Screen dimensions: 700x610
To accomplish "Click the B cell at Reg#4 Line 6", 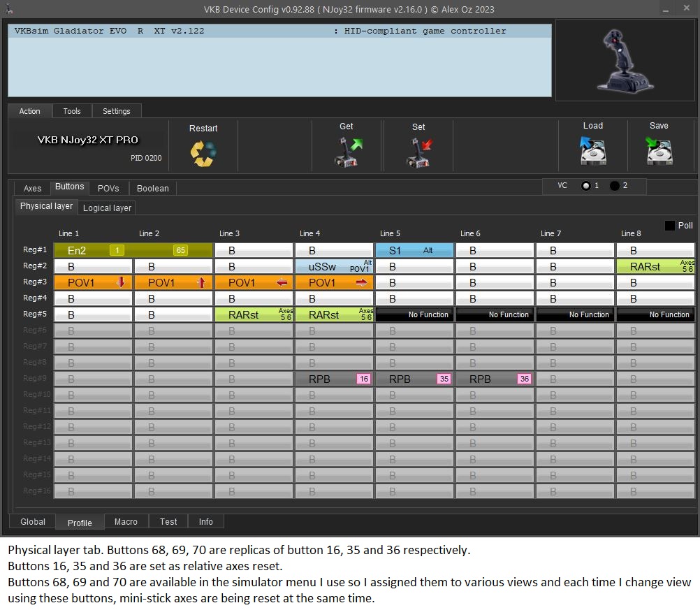I will [495, 299].
